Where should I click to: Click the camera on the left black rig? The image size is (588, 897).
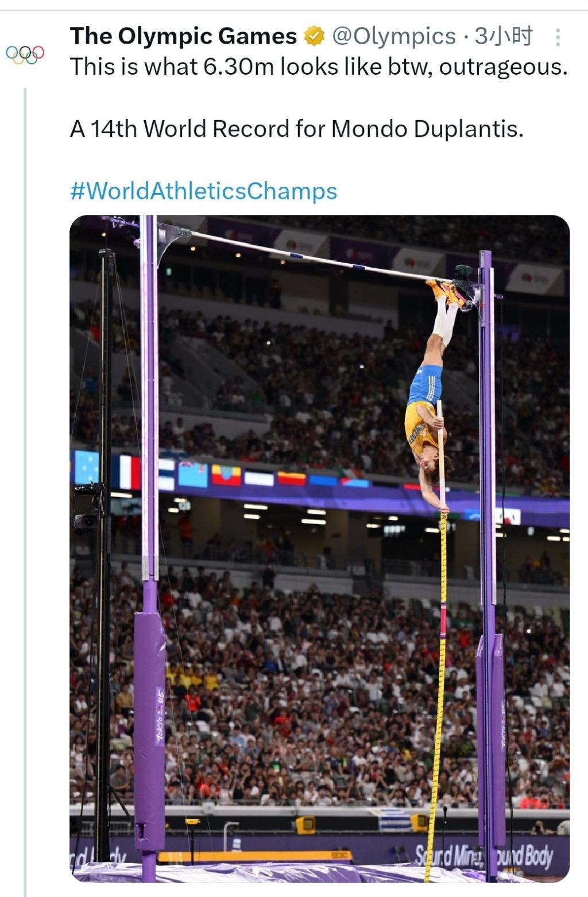click(x=86, y=519)
